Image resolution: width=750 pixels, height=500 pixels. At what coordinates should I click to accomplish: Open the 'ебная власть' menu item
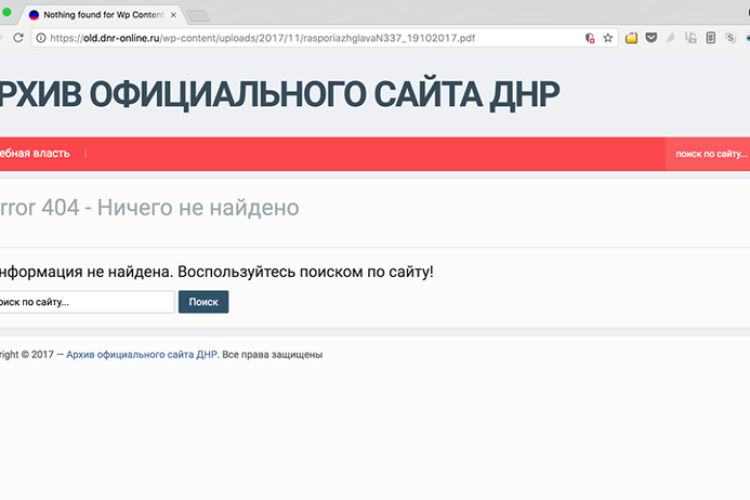tap(34, 153)
